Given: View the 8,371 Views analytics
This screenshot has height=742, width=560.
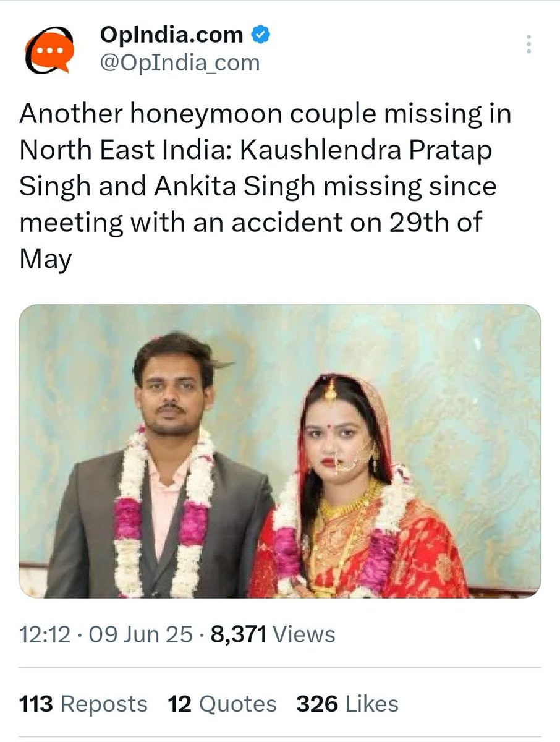Looking at the screenshot, I should tap(273, 635).
